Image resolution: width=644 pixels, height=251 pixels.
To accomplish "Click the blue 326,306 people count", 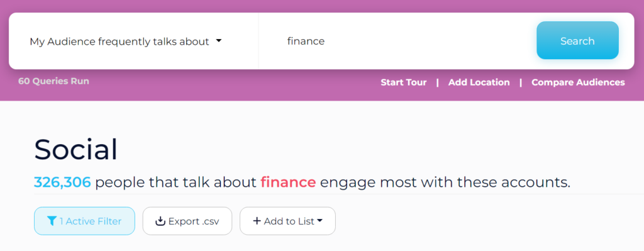I will click(x=62, y=182).
